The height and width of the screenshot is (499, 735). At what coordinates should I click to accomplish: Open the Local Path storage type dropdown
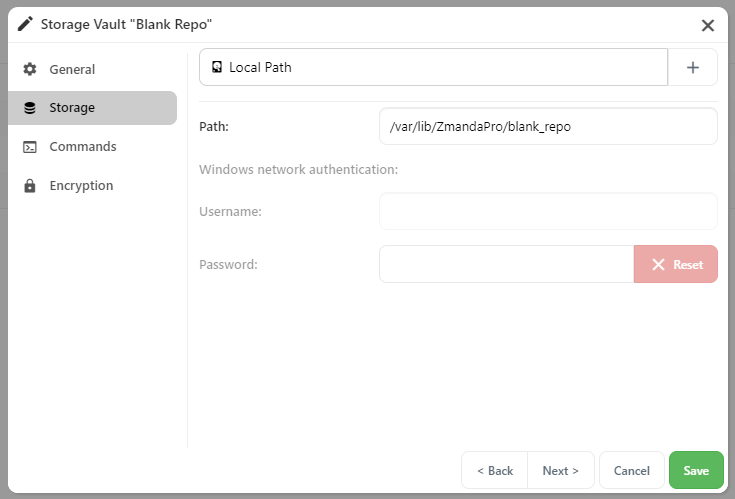[433, 67]
